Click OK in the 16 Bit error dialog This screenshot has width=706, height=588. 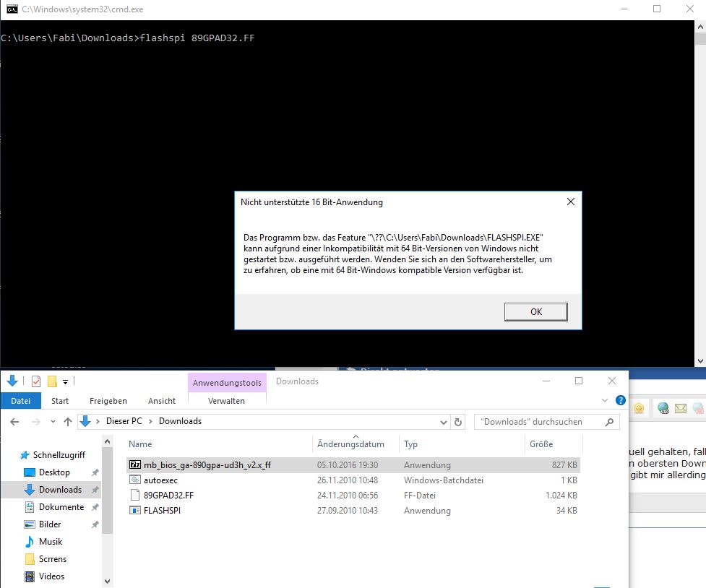(535, 311)
